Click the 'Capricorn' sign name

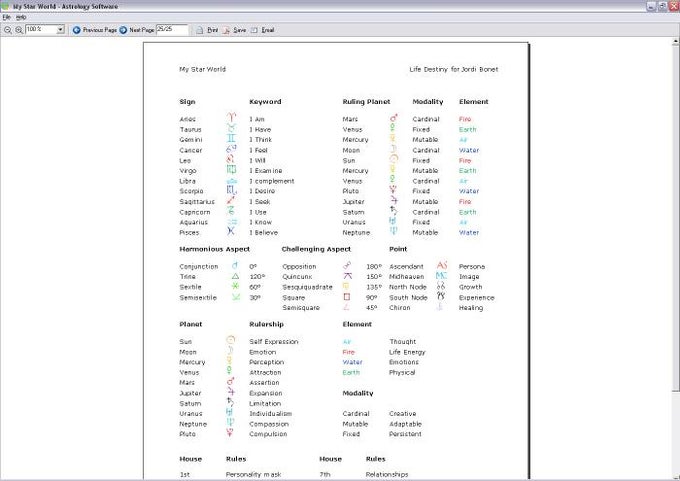click(195, 213)
